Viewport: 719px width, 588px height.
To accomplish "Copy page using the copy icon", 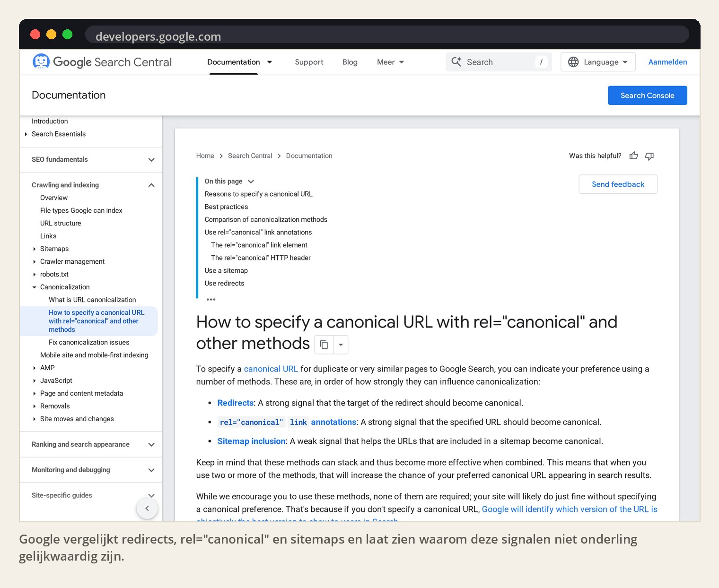I will pos(324,345).
